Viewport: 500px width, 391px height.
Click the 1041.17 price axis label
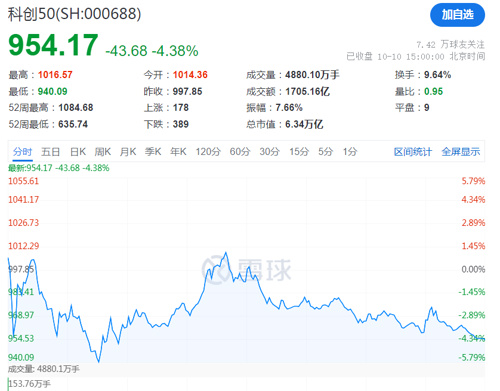tap(23, 200)
